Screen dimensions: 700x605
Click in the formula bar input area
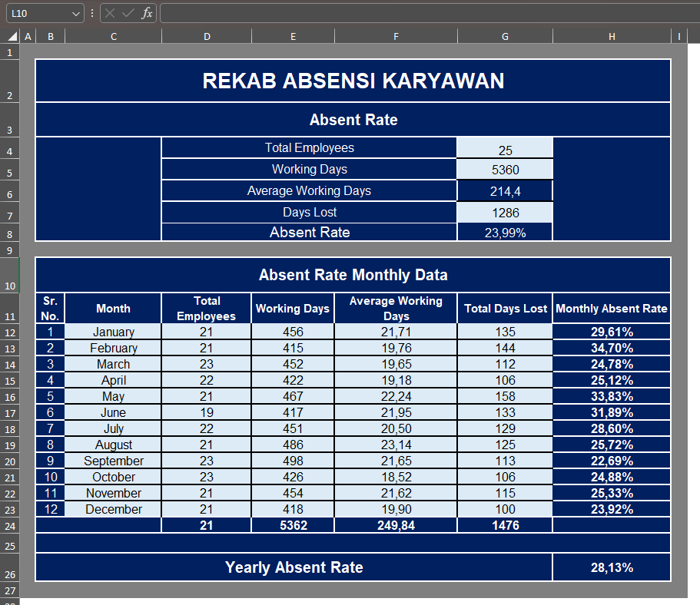[x=430, y=13]
